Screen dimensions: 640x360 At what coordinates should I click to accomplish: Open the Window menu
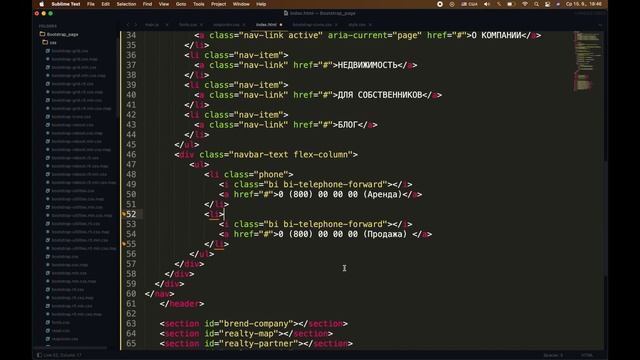click(241, 4)
